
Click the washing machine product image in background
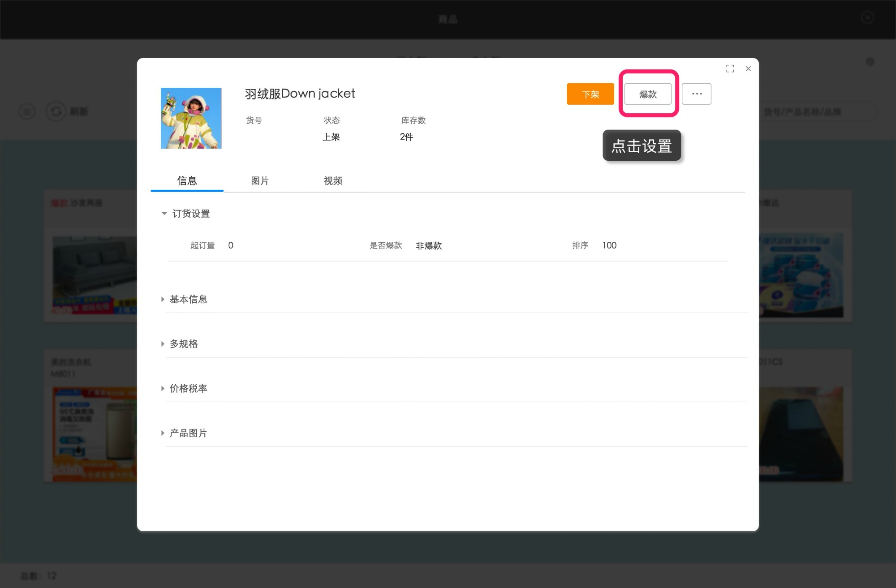coord(95,434)
